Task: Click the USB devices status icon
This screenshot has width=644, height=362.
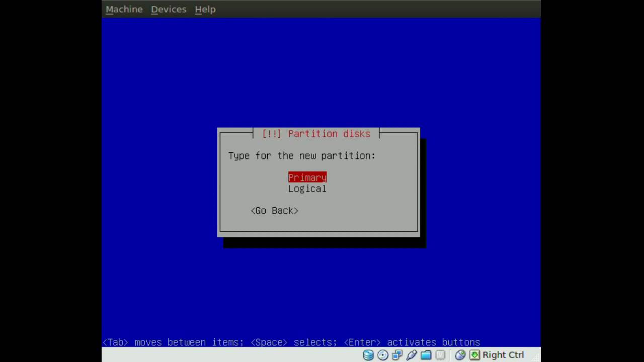Action: coord(412,355)
